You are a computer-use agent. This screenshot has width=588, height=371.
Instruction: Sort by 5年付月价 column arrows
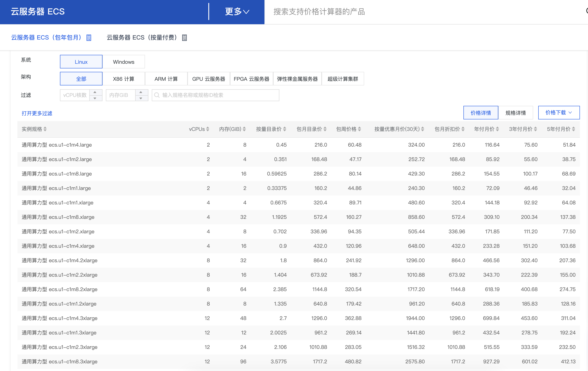pyautogui.click(x=574, y=129)
